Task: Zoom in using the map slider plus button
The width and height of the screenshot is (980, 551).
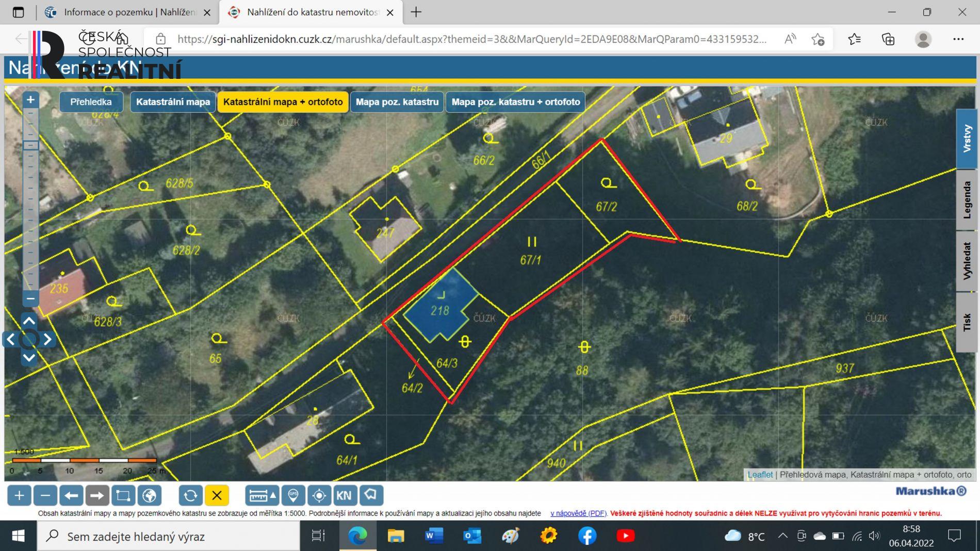Action: click(30, 99)
